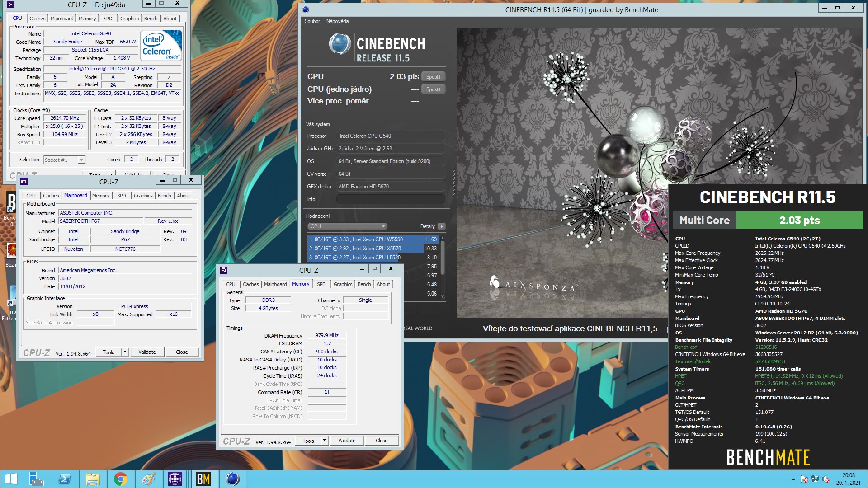Open About tab in Memory CPU-Z window
Image resolution: width=868 pixels, height=488 pixels.
[x=383, y=284]
